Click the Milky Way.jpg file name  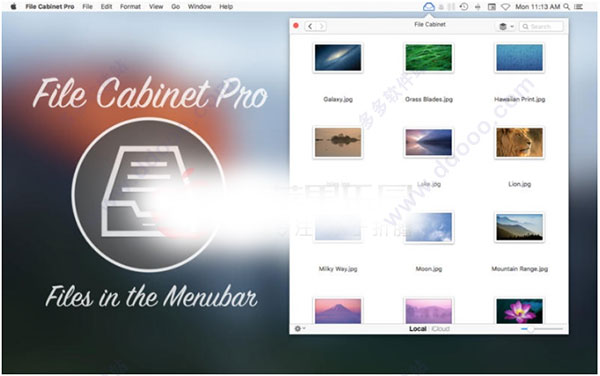pyautogui.click(x=338, y=269)
